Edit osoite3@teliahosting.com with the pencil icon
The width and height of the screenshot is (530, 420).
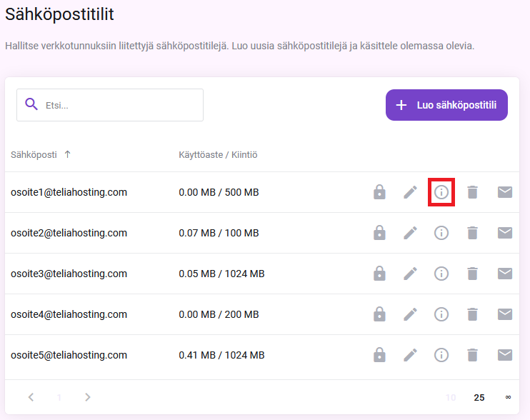[410, 274]
